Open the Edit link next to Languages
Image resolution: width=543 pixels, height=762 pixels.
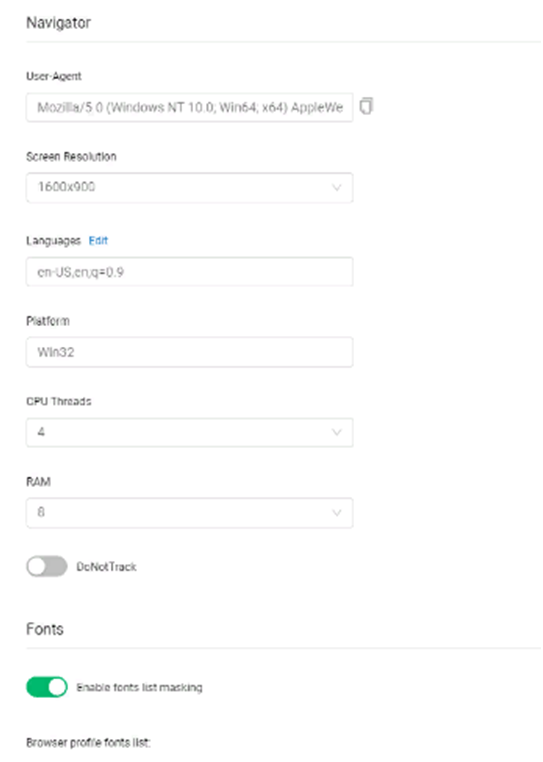coord(98,241)
